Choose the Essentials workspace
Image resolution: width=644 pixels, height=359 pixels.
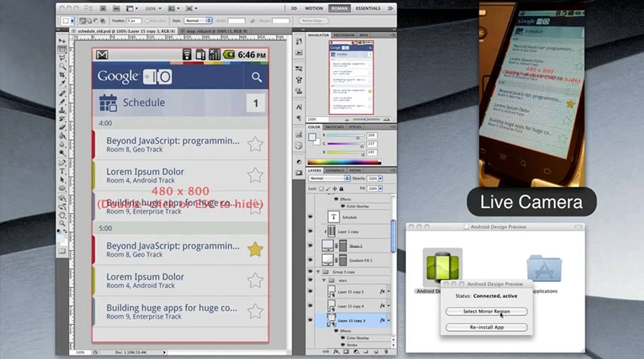point(368,8)
